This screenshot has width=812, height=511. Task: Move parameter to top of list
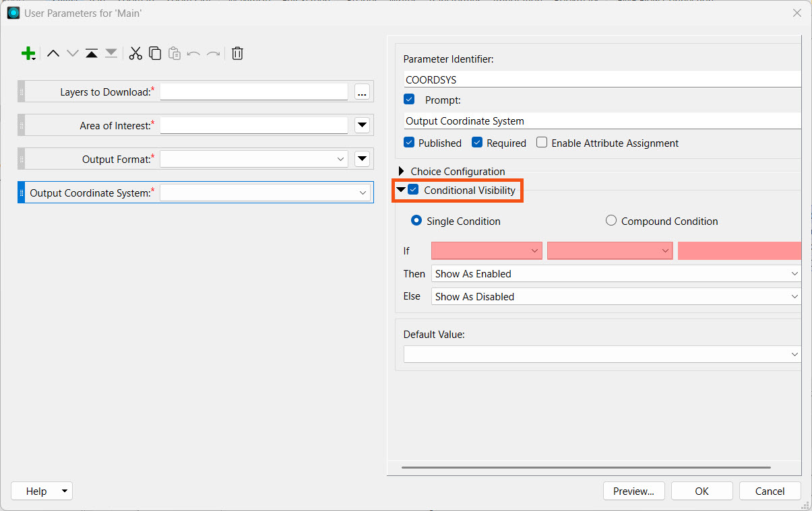tap(92, 53)
